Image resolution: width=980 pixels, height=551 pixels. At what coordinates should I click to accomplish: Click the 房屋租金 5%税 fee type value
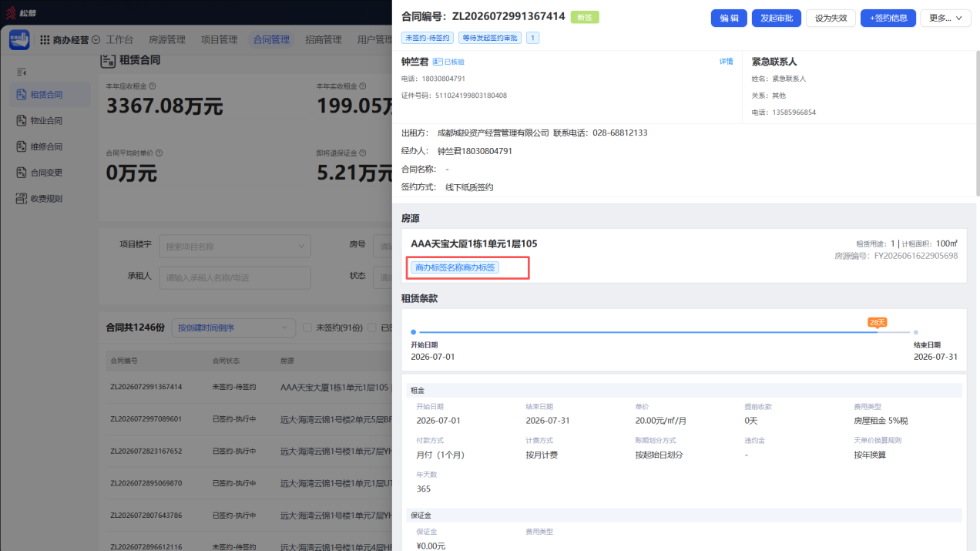tap(881, 421)
